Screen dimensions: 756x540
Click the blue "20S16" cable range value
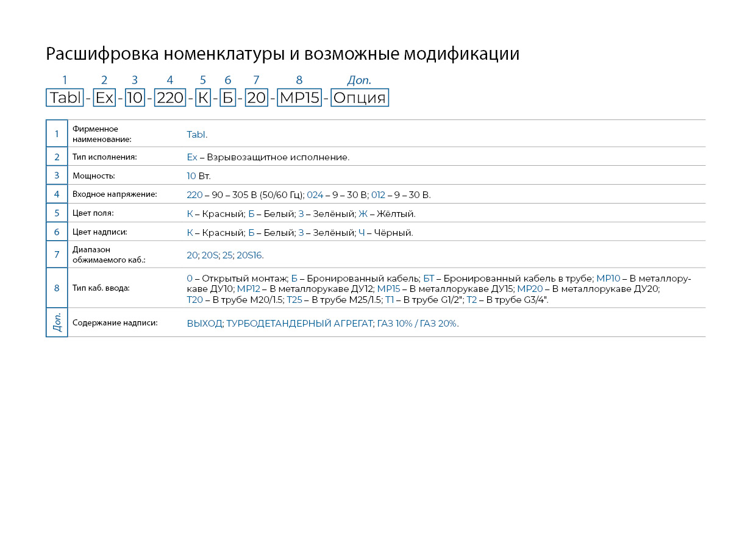pos(249,255)
